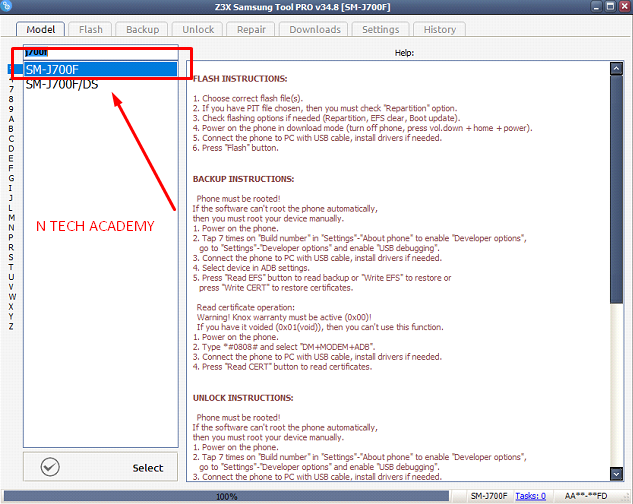This screenshot has height=504, width=633.
Task: Jump to letter N in model index
Action: (11, 227)
